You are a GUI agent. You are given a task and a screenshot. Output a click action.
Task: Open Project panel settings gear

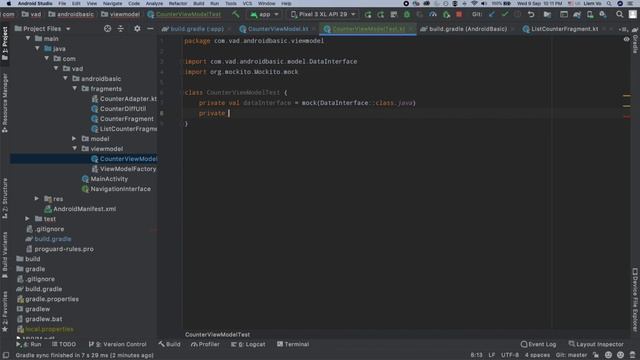pos(137,29)
